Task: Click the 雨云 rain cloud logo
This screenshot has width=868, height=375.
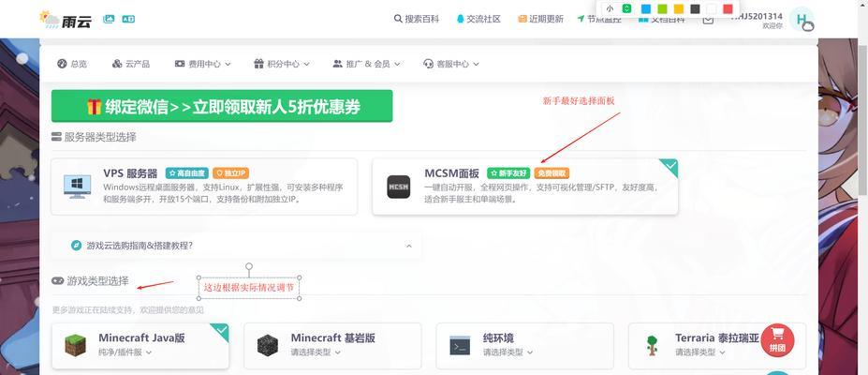Action: (x=67, y=19)
